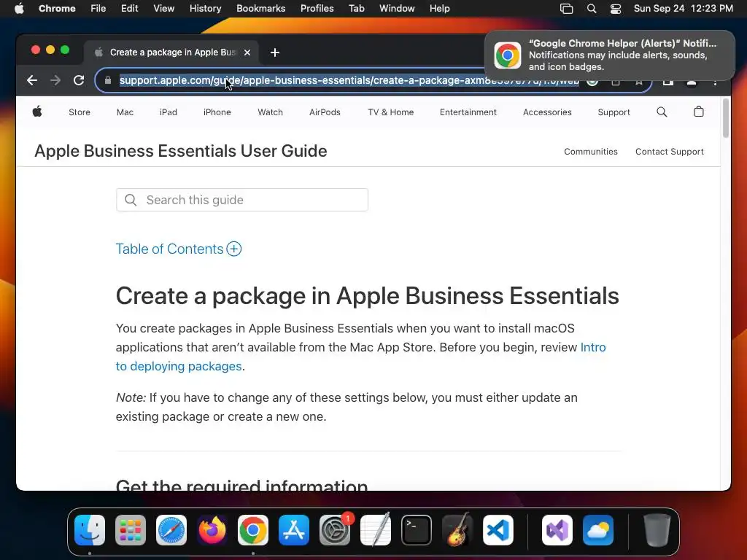Click the Chrome icon in the dock
This screenshot has height=560, width=747.
[253, 530]
